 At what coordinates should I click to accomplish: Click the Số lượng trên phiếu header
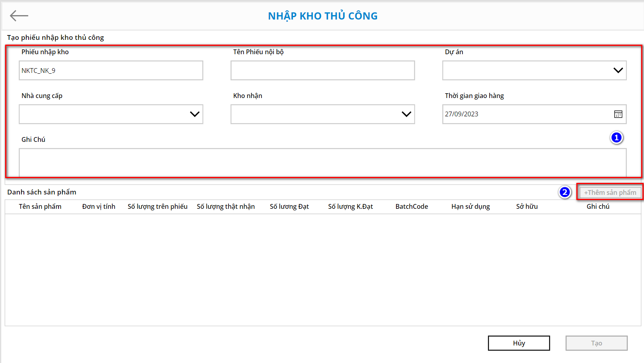click(x=158, y=206)
